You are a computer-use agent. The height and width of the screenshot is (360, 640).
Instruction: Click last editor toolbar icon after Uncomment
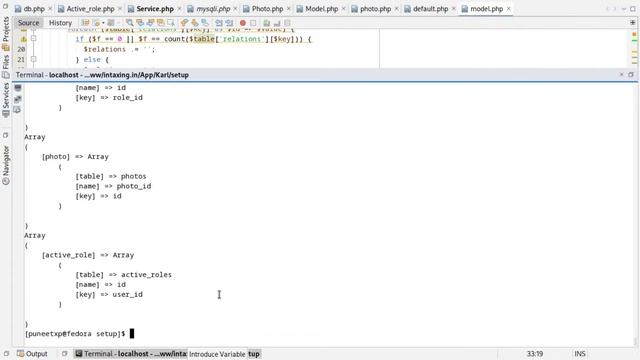coord(287,23)
